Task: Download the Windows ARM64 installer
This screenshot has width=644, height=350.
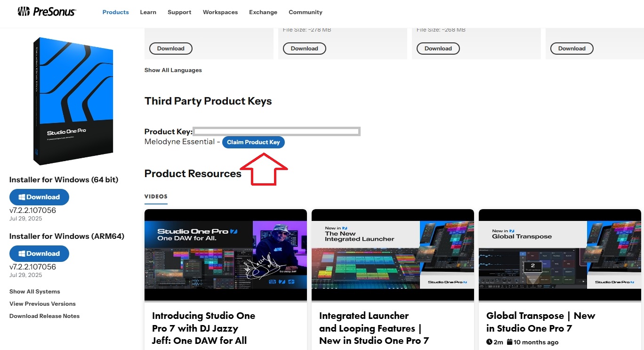Action: coord(39,253)
